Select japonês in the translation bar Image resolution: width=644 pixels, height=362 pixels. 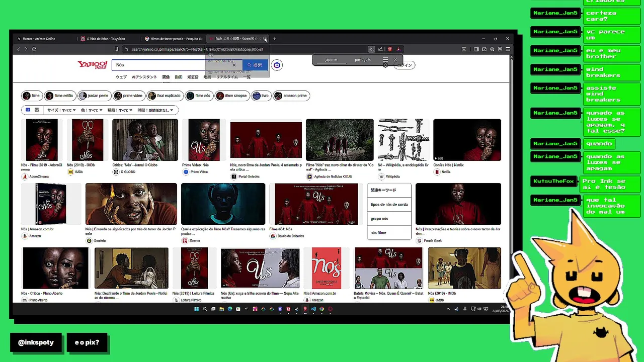(x=331, y=60)
